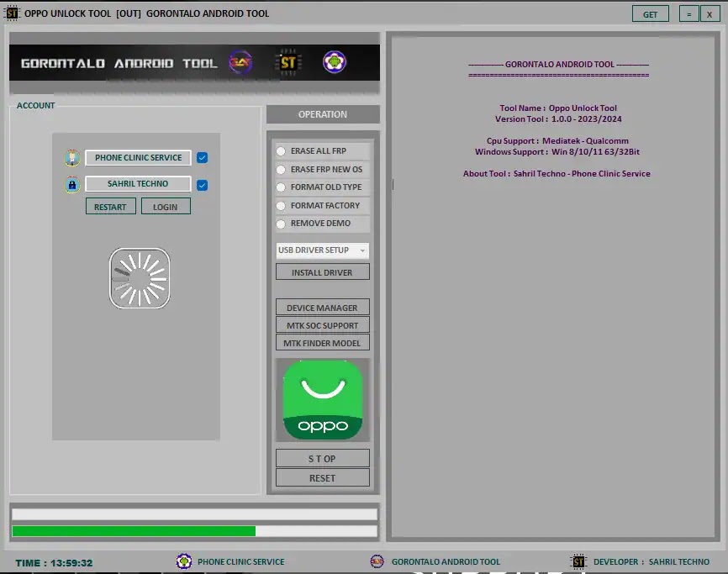The width and height of the screenshot is (728, 574).
Task: Select the Format Old Type option
Action: click(x=281, y=187)
